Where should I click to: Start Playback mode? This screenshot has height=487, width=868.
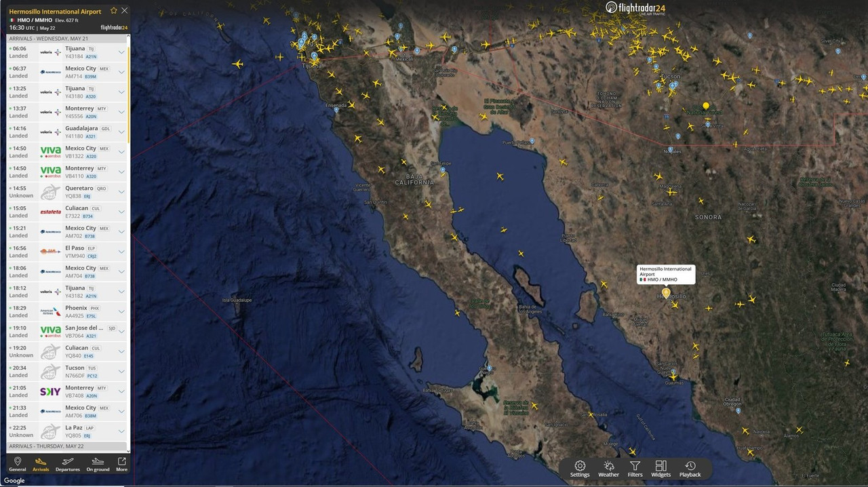(x=690, y=469)
